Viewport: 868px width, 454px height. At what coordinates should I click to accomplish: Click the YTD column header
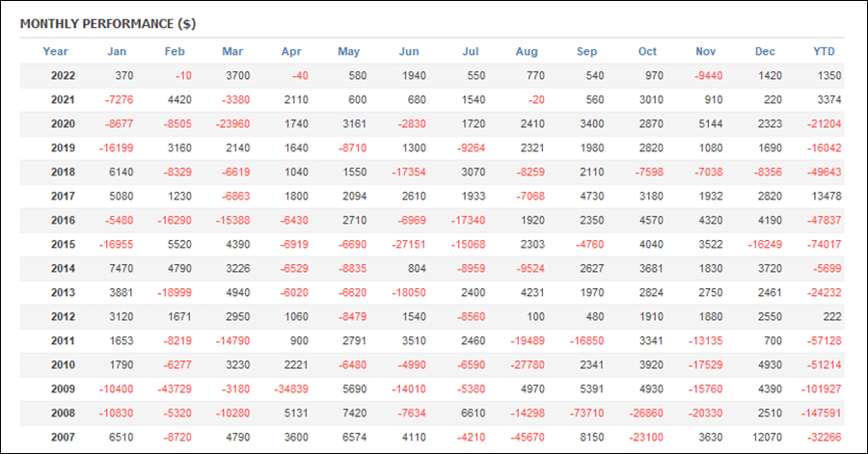tap(824, 51)
